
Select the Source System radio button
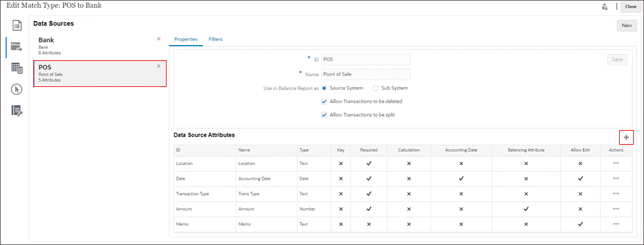[324, 88]
